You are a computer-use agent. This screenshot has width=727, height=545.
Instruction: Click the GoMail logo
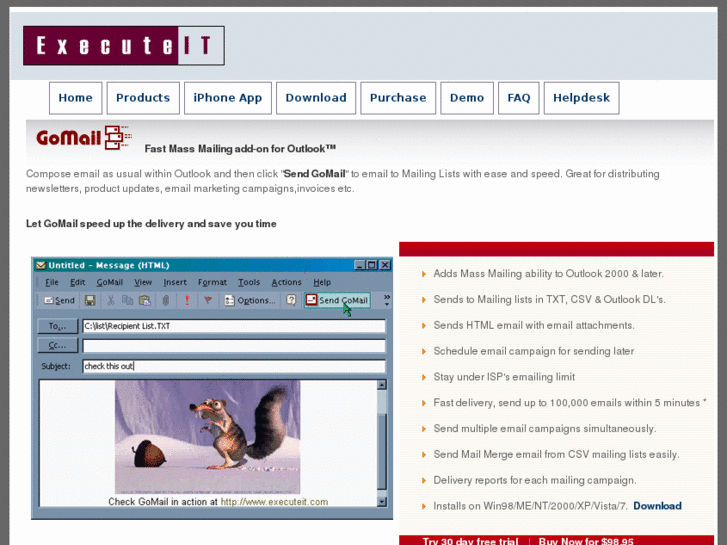[84, 137]
